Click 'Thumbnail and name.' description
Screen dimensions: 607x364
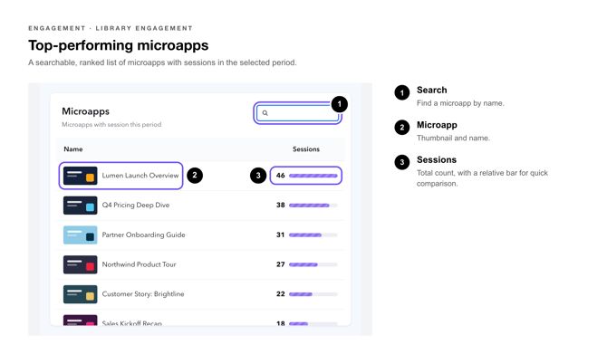(x=453, y=139)
